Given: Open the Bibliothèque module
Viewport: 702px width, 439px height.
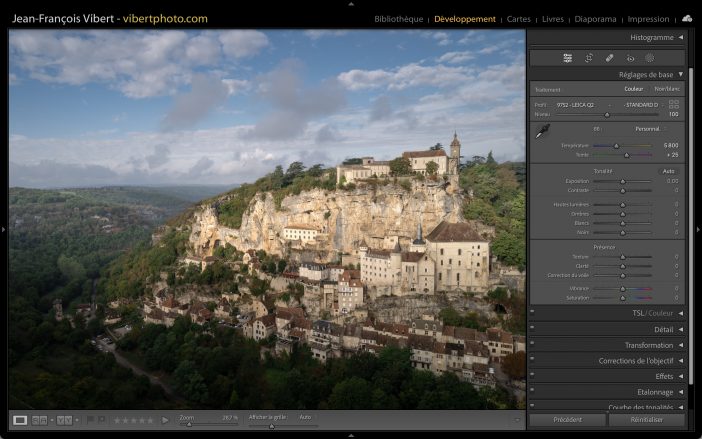Looking at the screenshot, I should tap(398, 19).
